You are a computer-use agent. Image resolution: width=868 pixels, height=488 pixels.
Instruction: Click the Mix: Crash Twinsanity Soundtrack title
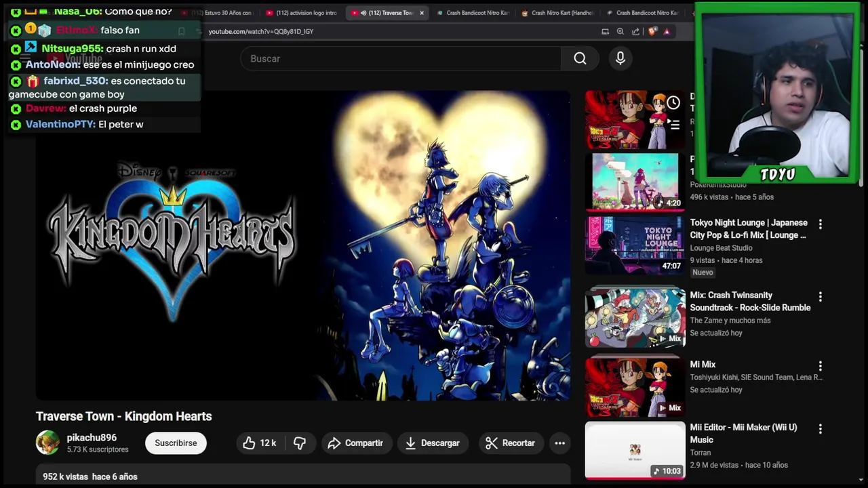click(x=750, y=302)
